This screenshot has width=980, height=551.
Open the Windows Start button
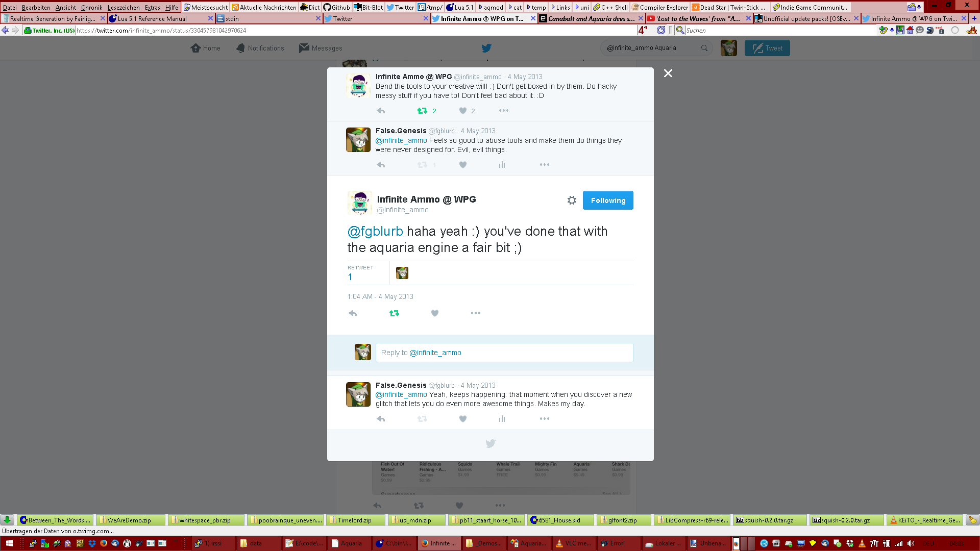tap(9, 543)
